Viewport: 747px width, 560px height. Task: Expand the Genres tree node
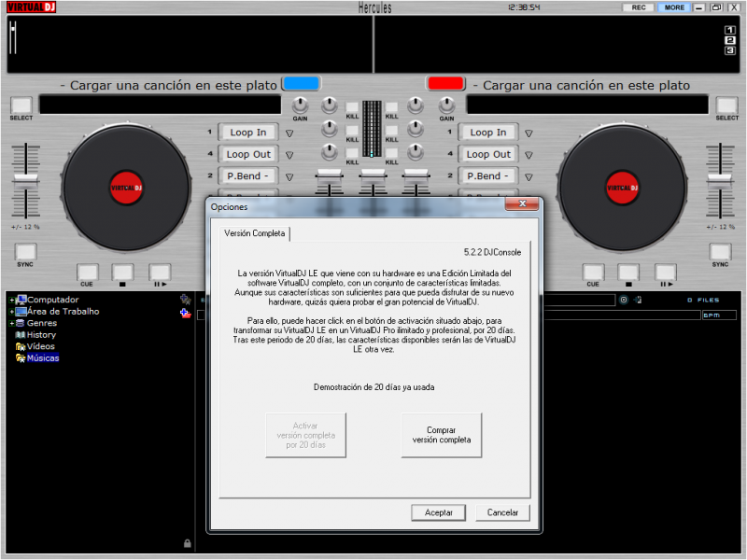(x=11, y=323)
